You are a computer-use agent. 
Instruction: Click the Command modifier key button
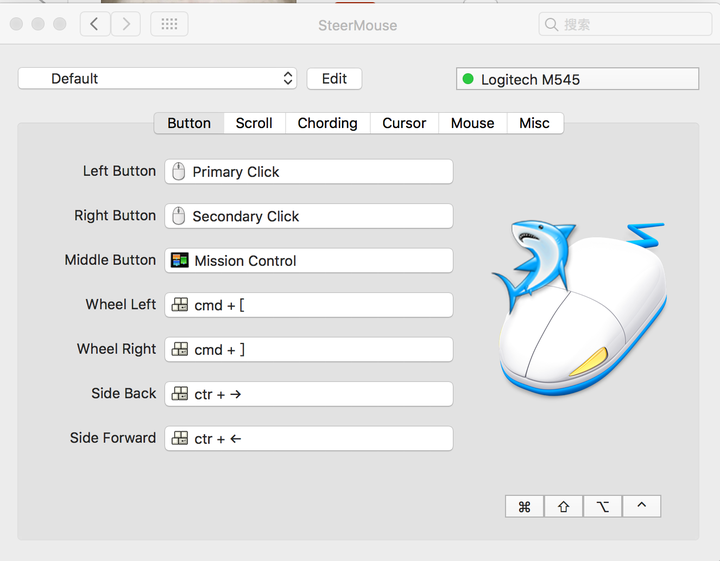pos(524,506)
